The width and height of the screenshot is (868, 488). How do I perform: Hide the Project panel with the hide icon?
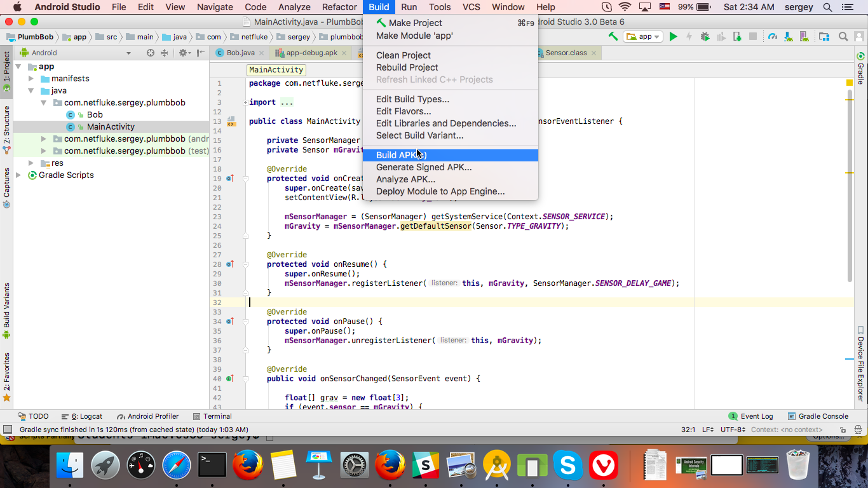[x=201, y=53]
